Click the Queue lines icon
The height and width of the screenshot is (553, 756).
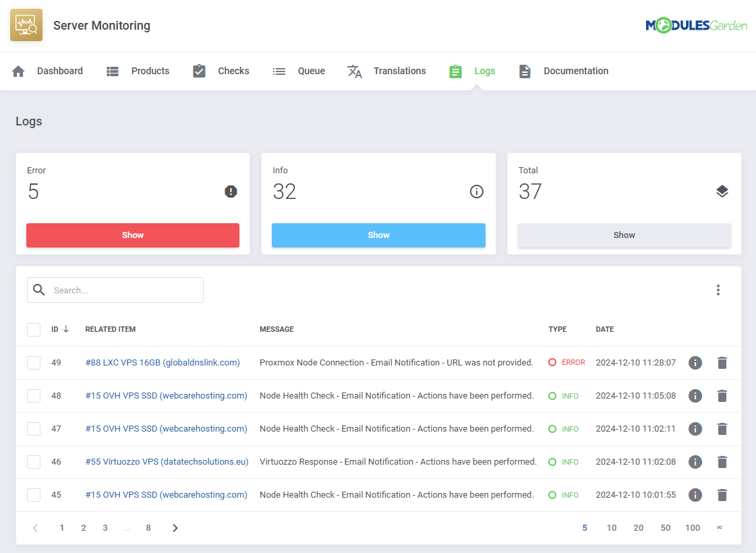279,71
